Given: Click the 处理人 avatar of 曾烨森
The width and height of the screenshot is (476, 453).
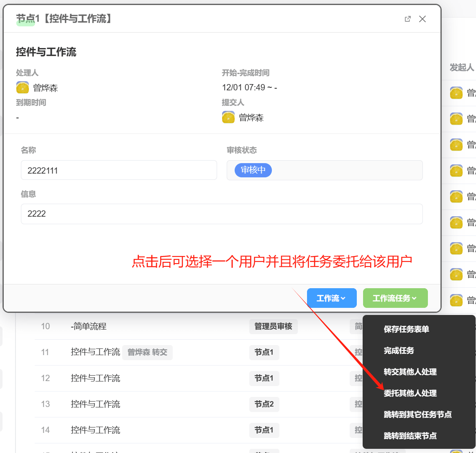Looking at the screenshot, I should point(23,88).
